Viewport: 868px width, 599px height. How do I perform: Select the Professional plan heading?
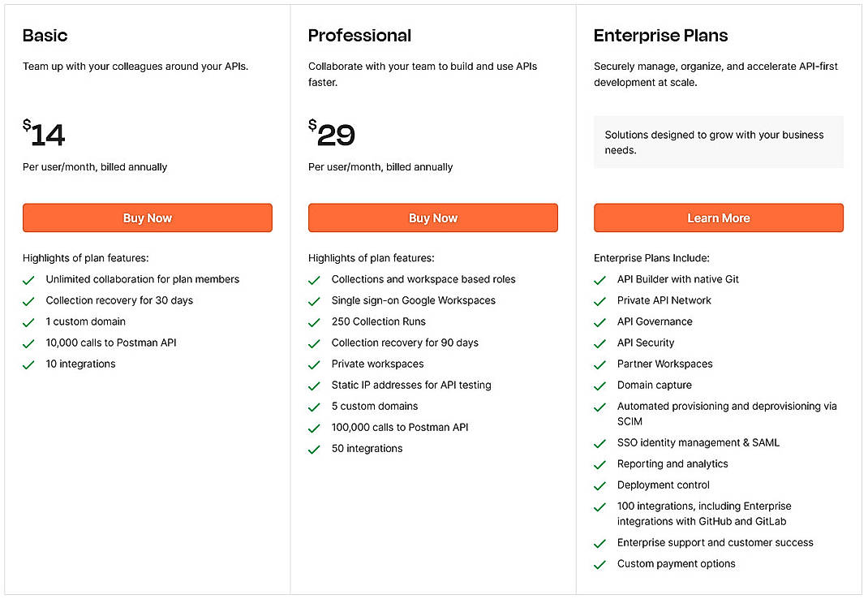(x=359, y=36)
